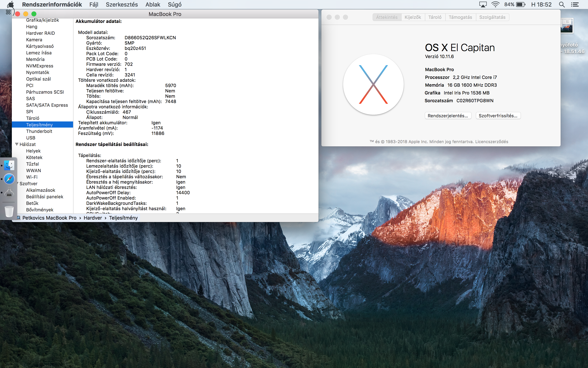The height and width of the screenshot is (368, 588).
Task: Switch to the Szolgáltatás tab
Action: click(492, 17)
